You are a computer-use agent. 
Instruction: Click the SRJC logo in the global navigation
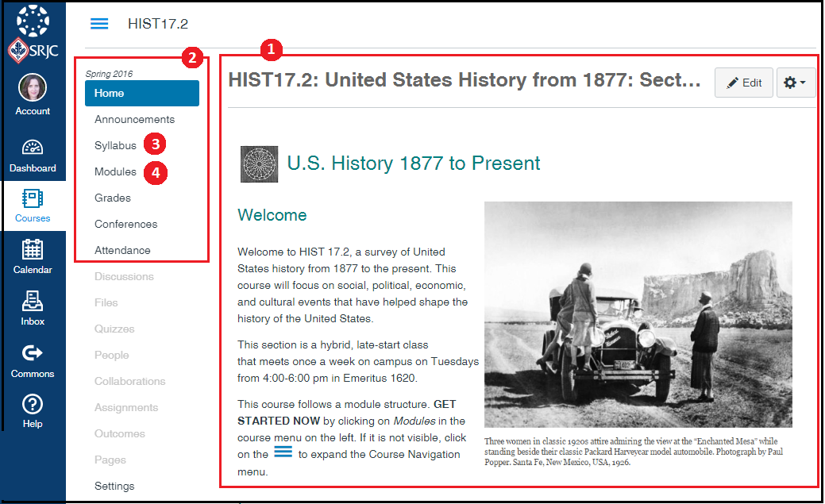click(33, 36)
